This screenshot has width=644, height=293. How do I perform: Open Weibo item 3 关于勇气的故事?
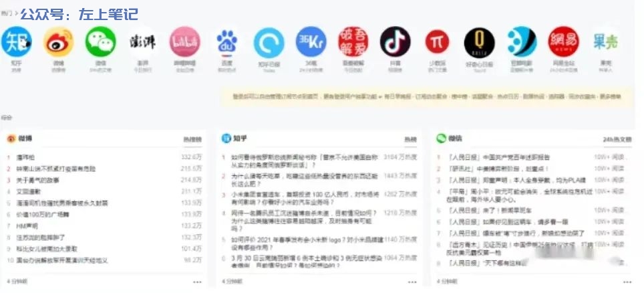pyautogui.click(x=38, y=180)
